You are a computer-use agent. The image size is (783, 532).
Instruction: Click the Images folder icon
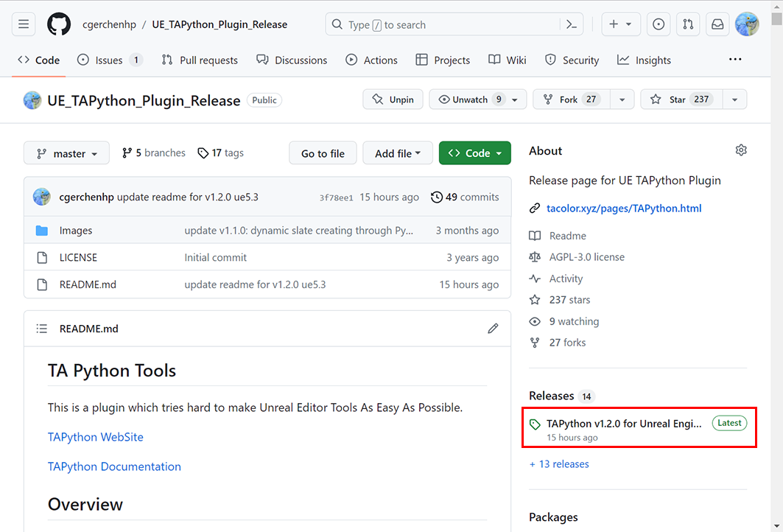(42, 231)
